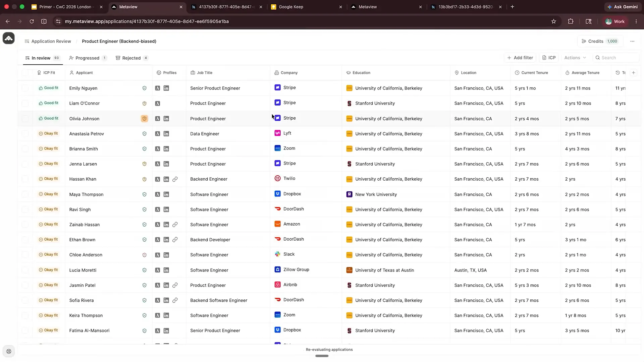Open the more options ellipsis menu
Viewport: 644px width, 362px height.
coord(632,41)
